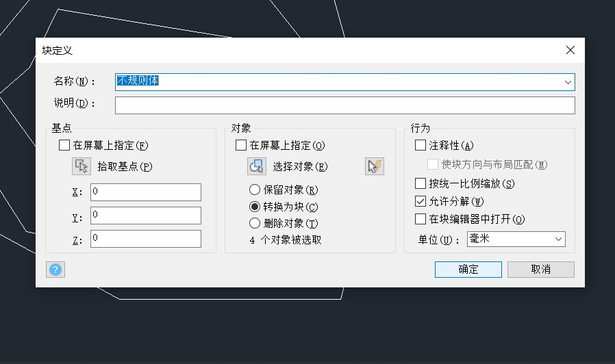Open the quick select icon with lightning bolt

click(374, 166)
